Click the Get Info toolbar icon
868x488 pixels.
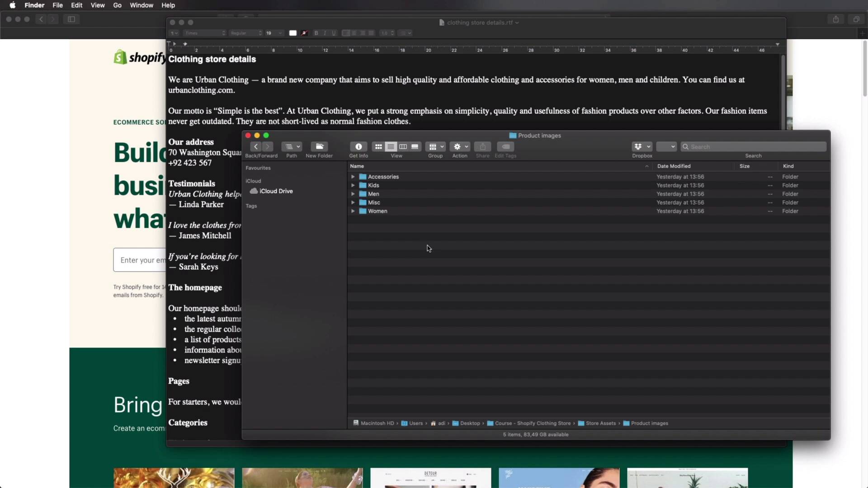point(358,147)
